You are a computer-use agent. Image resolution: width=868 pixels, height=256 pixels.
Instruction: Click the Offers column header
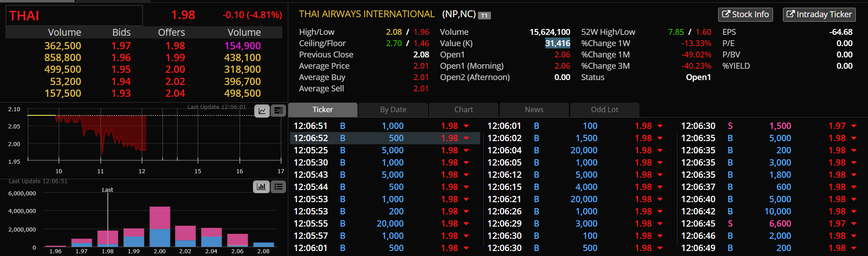pyautogui.click(x=172, y=33)
